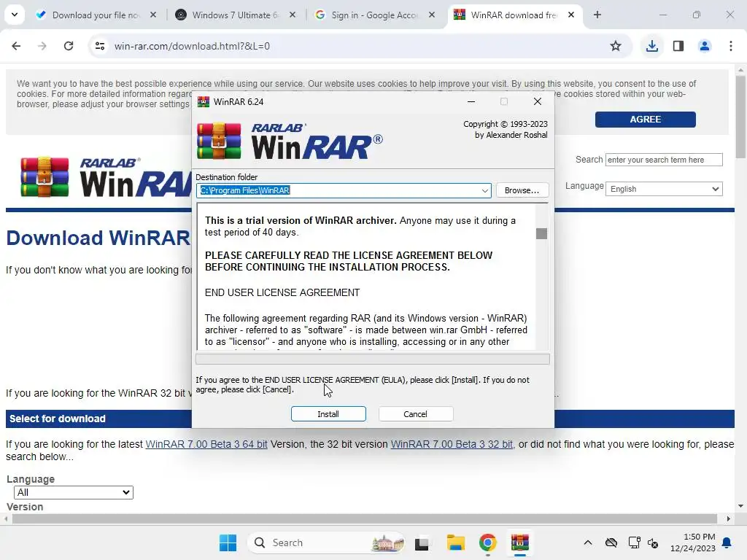Go back in browser history
This screenshot has height=560, width=747.
[16, 46]
